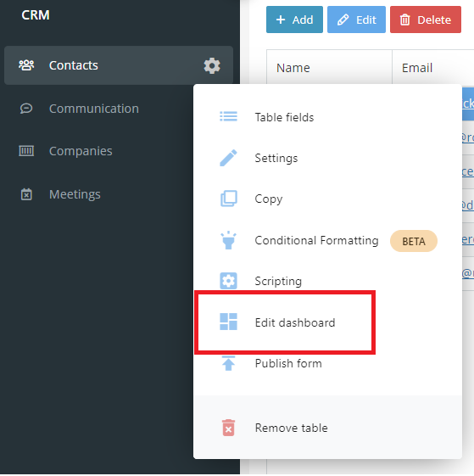This screenshot has width=474, height=476.
Task: Click the Edit dashboard grid icon
Action: (228, 322)
